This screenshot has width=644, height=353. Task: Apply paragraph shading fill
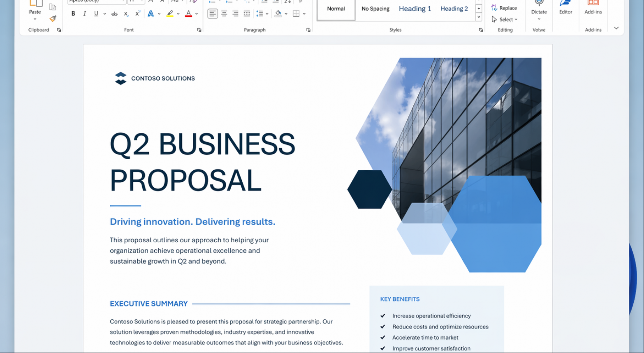click(278, 14)
